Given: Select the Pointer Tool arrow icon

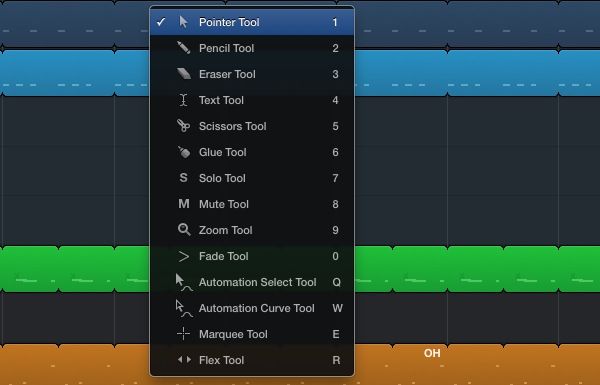Looking at the screenshot, I should click(184, 22).
